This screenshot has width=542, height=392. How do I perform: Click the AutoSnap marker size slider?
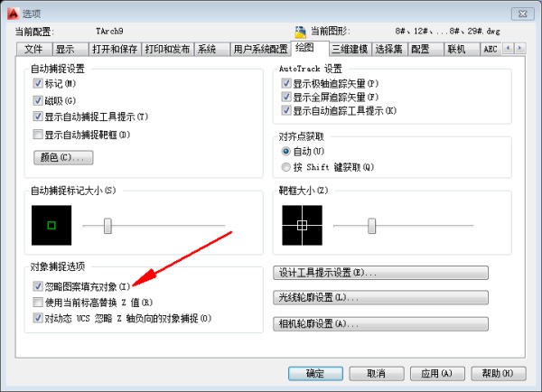coord(107,226)
